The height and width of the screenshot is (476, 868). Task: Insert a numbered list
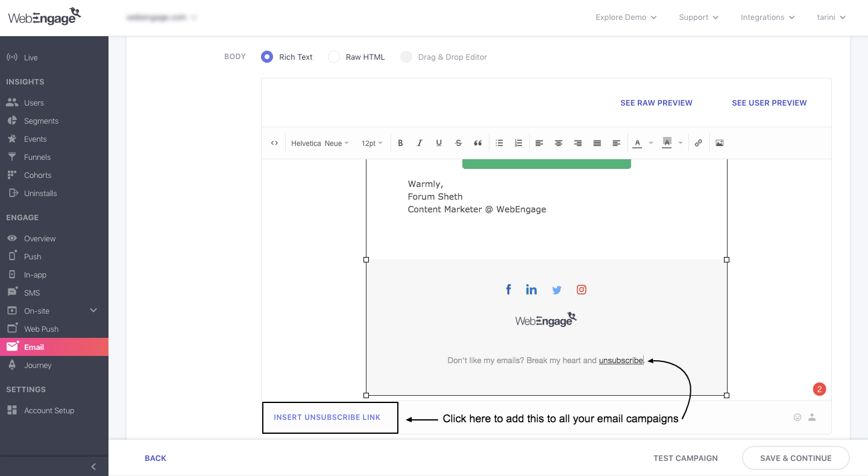click(518, 143)
